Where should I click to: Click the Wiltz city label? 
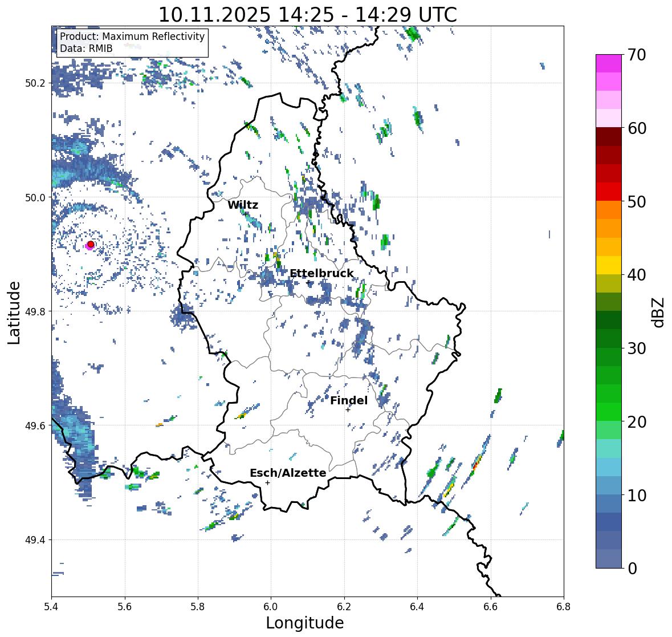[x=243, y=205]
